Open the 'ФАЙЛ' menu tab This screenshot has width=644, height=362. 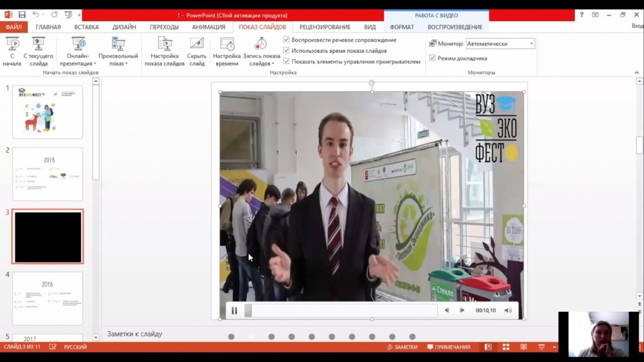coord(14,27)
